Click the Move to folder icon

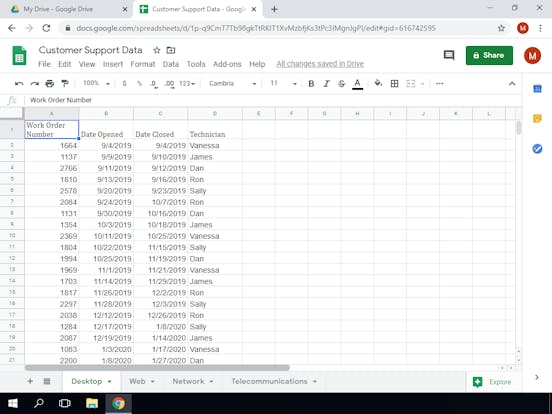click(x=171, y=50)
